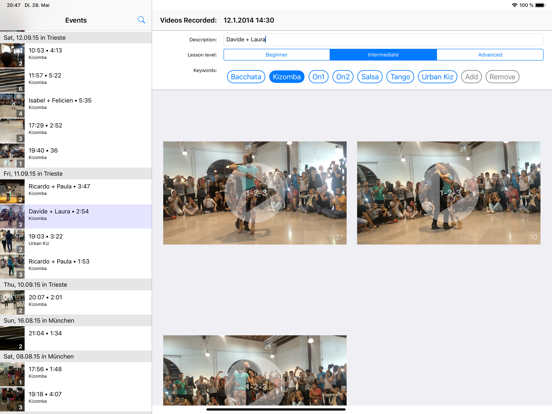552x414 pixels.
Task: Open the 20:07 • 2:01 event
Action: point(76,302)
